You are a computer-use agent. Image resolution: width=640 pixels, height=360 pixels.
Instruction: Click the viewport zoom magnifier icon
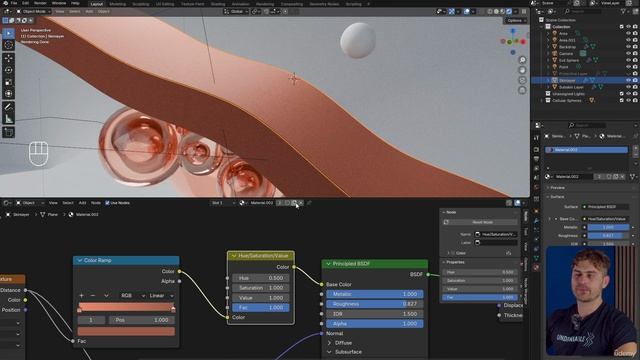pyautogui.click(x=522, y=60)
